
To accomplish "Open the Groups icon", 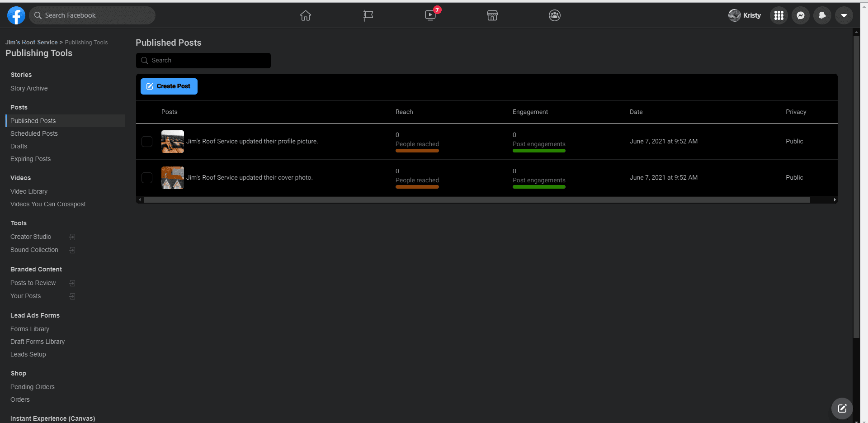I will click(x=555, y=15).
